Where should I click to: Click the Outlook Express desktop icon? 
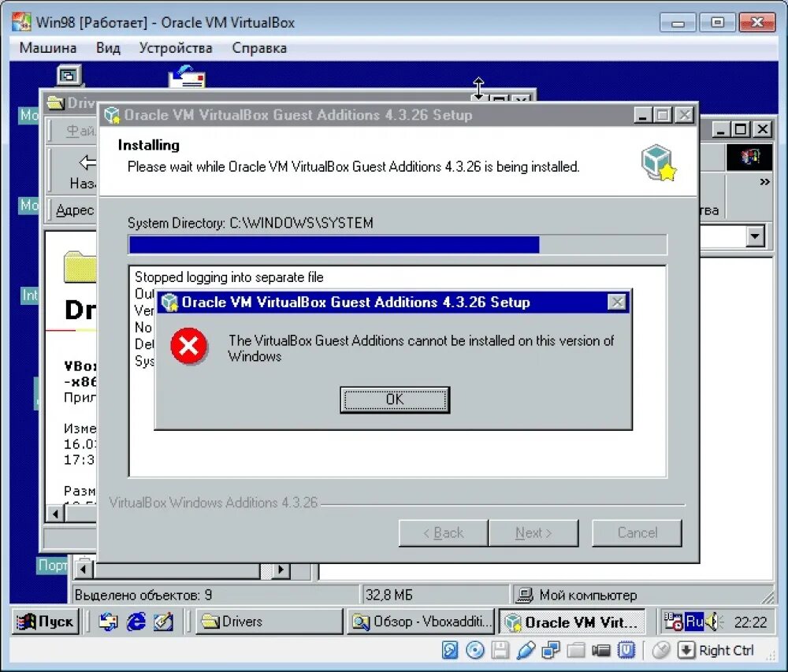[187, 76]
